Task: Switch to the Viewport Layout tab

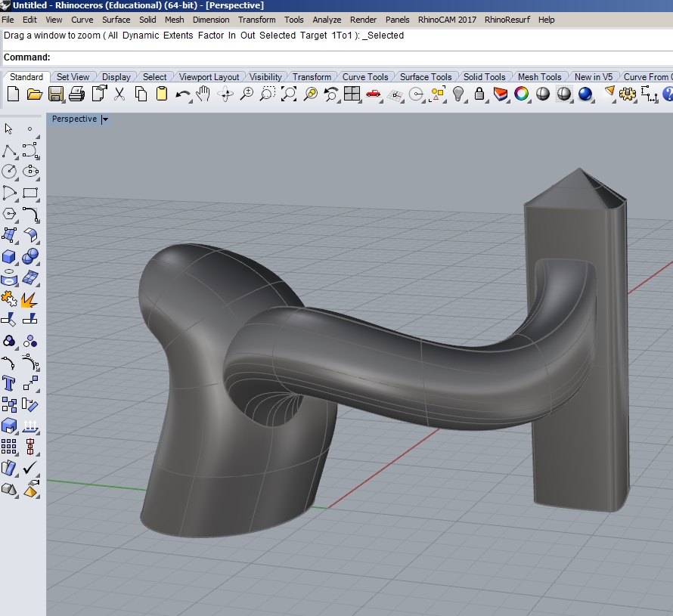Action: pyautogui.click(x=209, y=77)
